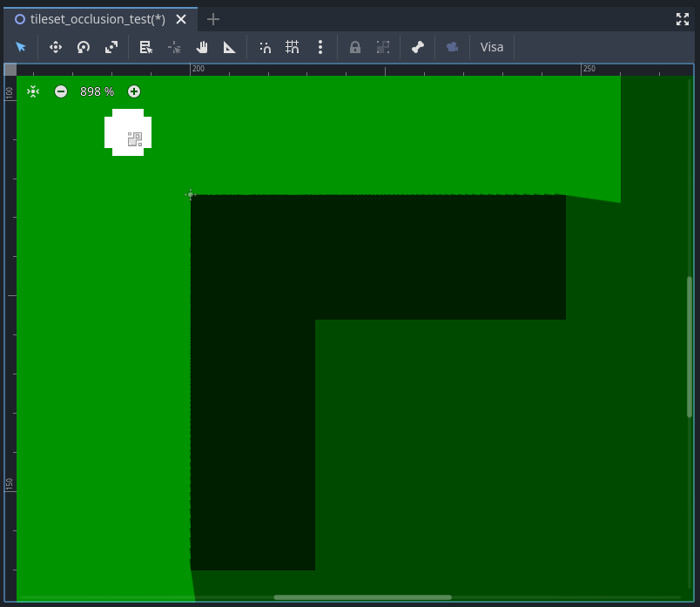Open the snapping options three-dot menu
Screen dimensions: 700x607
pyautogui.click(x=320, y=47)
